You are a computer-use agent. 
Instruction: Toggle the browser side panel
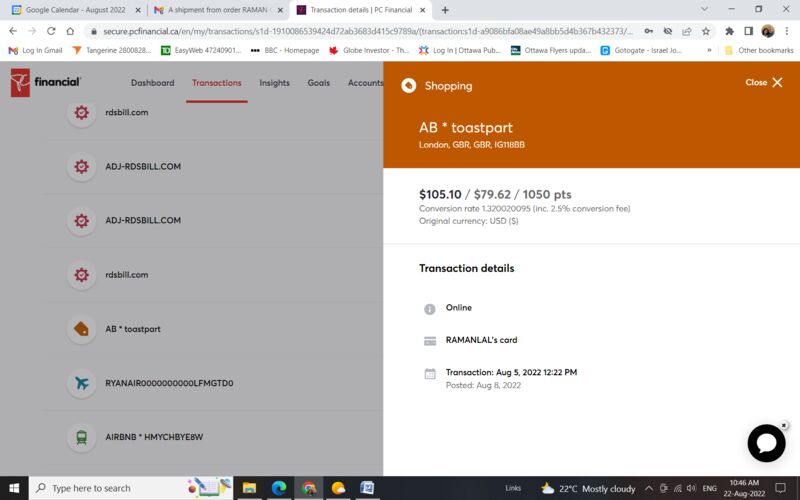click(748, 31)
